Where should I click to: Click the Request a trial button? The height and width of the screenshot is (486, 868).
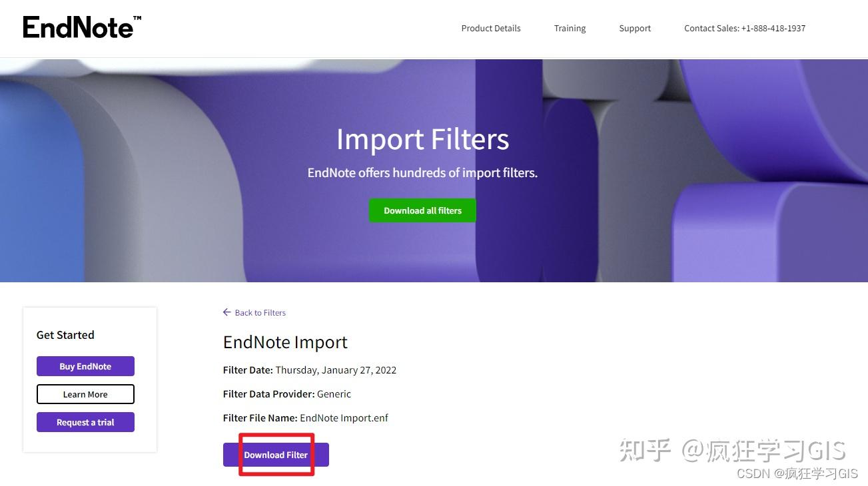point(85,422)
